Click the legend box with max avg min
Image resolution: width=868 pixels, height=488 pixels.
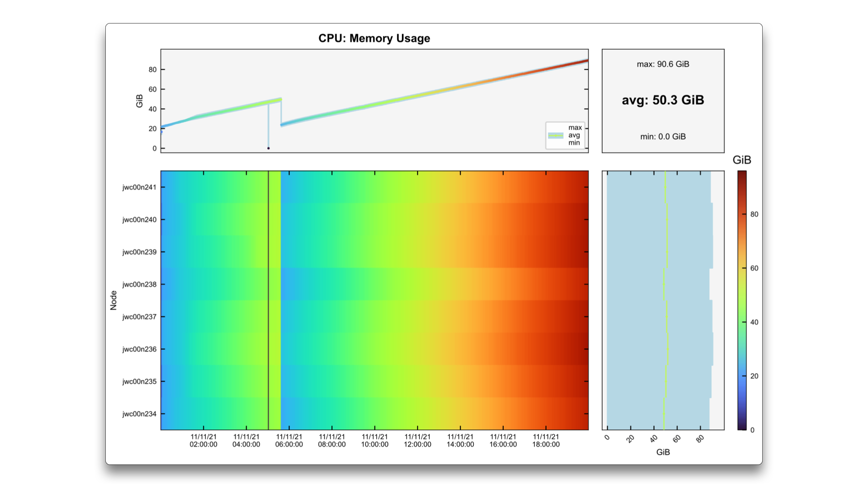point(565,135)
